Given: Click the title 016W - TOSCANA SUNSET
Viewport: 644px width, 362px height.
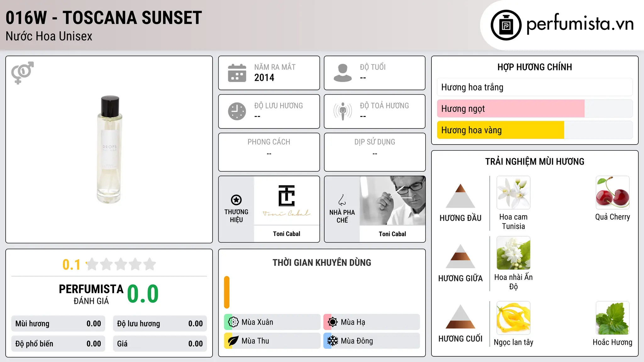Looking at the screenshot, I should (104, 18).
